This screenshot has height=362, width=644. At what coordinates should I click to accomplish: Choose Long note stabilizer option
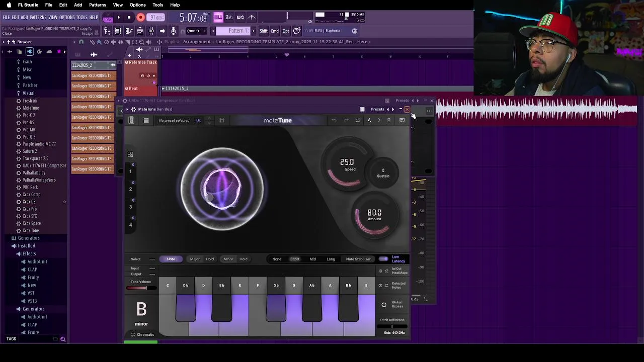[x=331, y=259]
